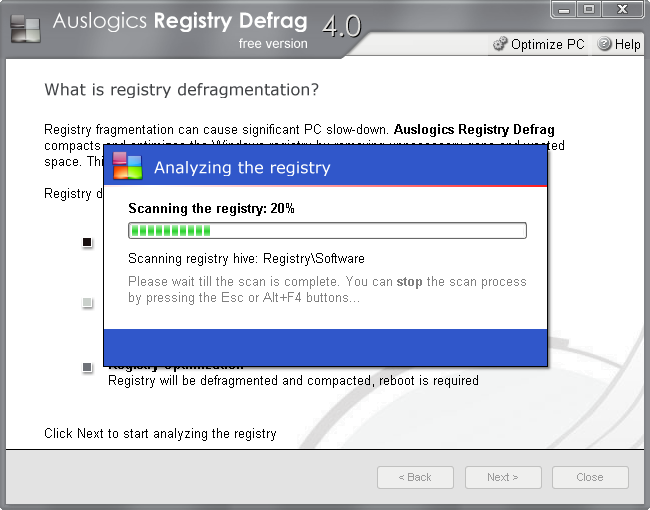Click the colorful registry icon in dialog
This screenshot has height=510, width=650.
click(x=127, y=166)
